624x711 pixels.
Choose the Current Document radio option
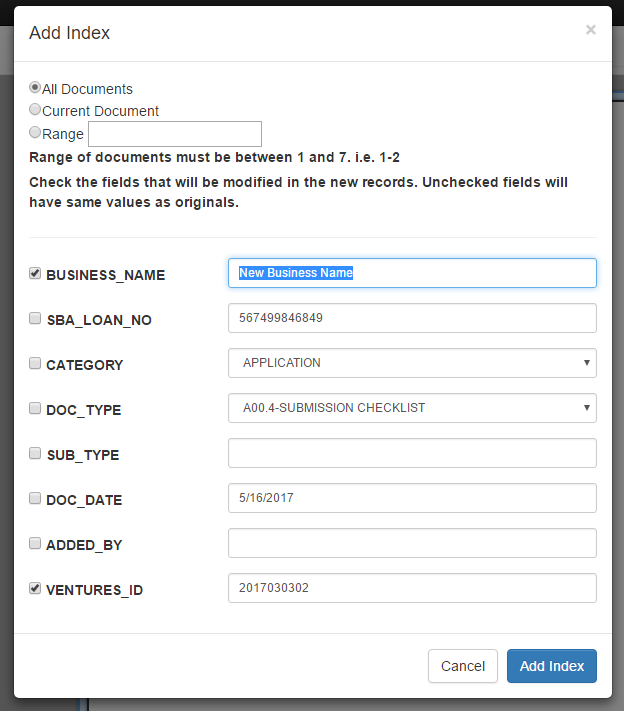(35, 109)
